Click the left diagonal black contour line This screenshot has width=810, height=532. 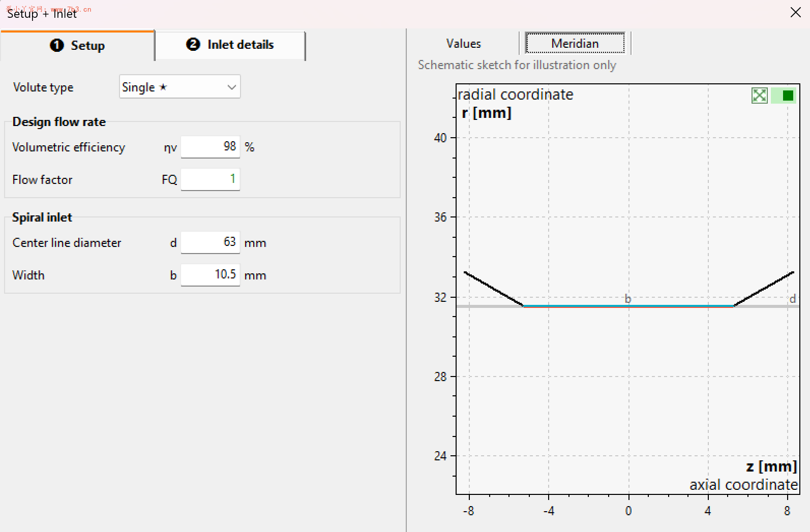(x=494, y=289)
